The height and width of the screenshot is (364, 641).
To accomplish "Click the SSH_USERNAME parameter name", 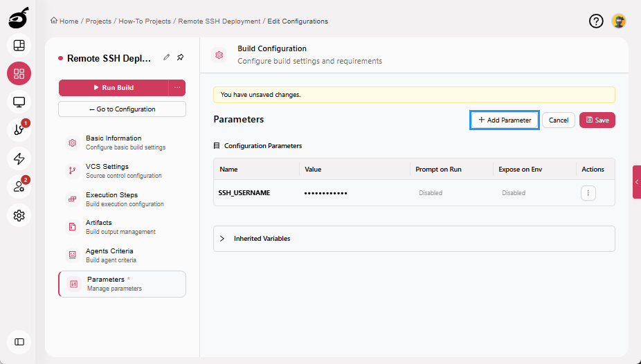I will [x=244, y=193].
